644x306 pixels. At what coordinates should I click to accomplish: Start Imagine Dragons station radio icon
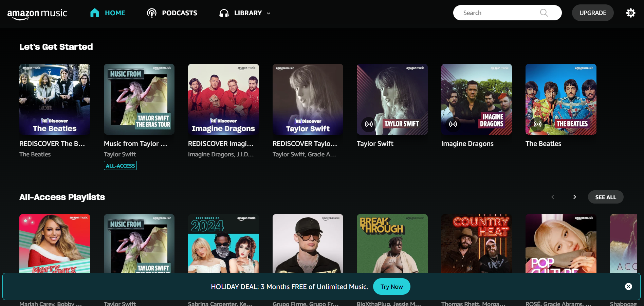point(453,124)
